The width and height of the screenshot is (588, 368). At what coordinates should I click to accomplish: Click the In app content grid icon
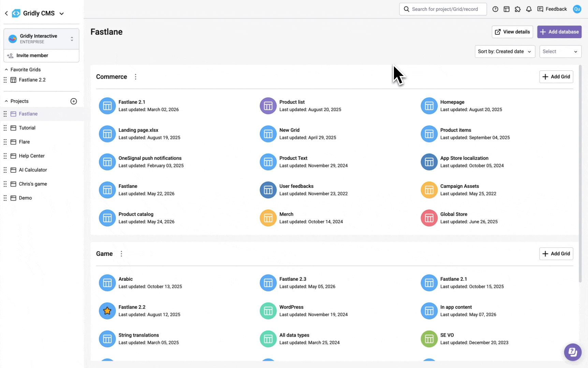429,311
